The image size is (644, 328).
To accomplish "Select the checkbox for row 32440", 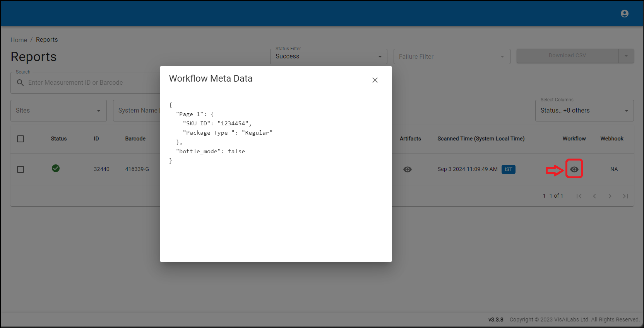I will click(x=21, y=169).
